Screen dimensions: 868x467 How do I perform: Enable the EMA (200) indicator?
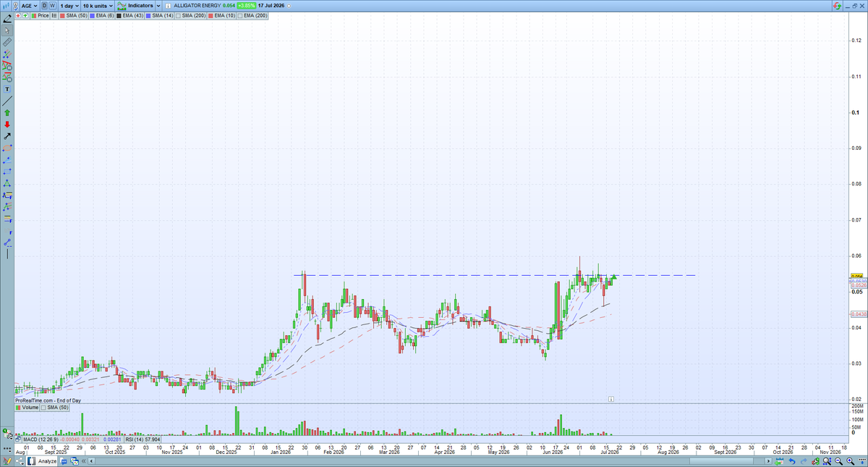tap(252, 15)
